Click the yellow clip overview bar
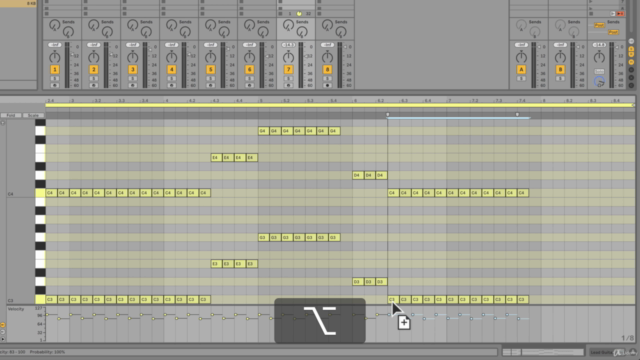This screenshot has width=640, height=360. click(x=339, y=105)
